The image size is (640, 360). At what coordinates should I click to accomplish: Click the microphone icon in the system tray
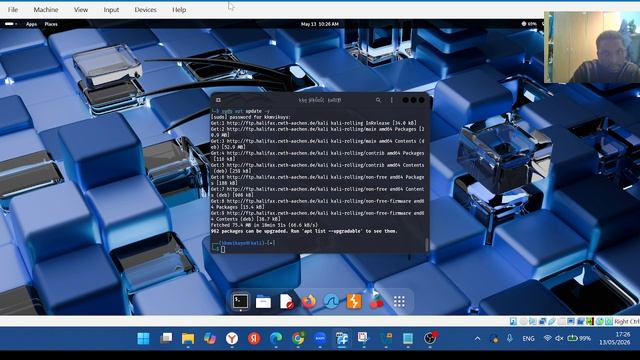[509, 338]
